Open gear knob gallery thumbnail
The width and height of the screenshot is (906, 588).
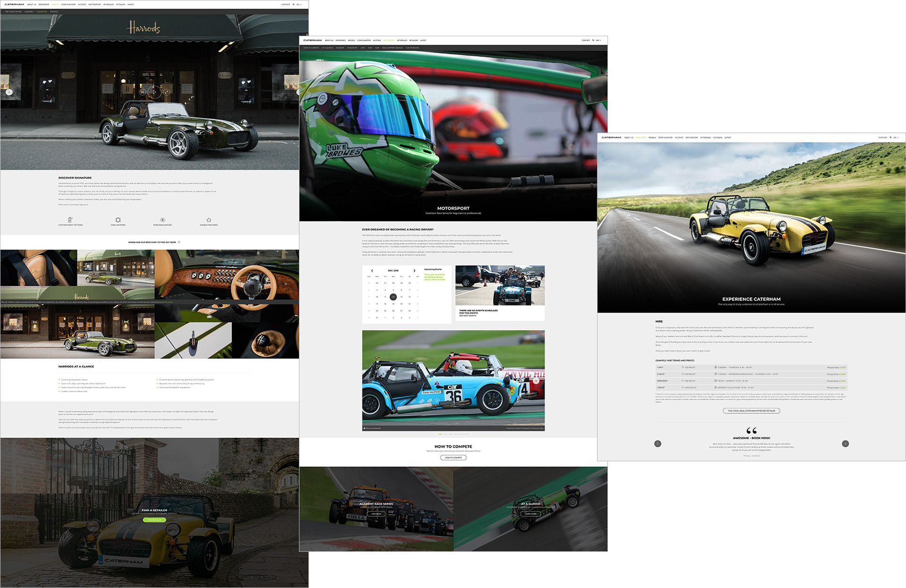(265, 340)
